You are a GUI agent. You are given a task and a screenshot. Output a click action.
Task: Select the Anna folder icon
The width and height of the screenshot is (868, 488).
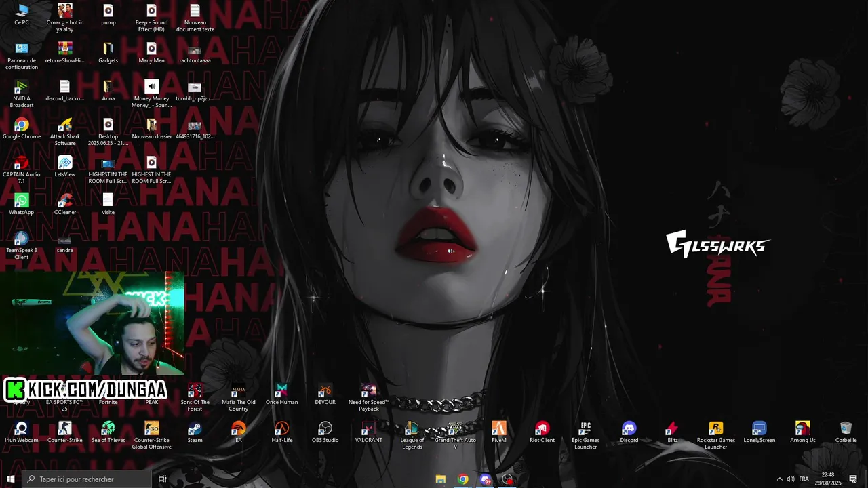(x=108, y=90)
